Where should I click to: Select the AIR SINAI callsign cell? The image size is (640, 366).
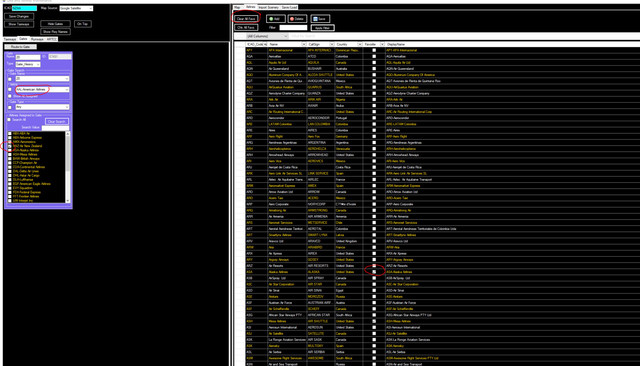(x=320, y=291)
